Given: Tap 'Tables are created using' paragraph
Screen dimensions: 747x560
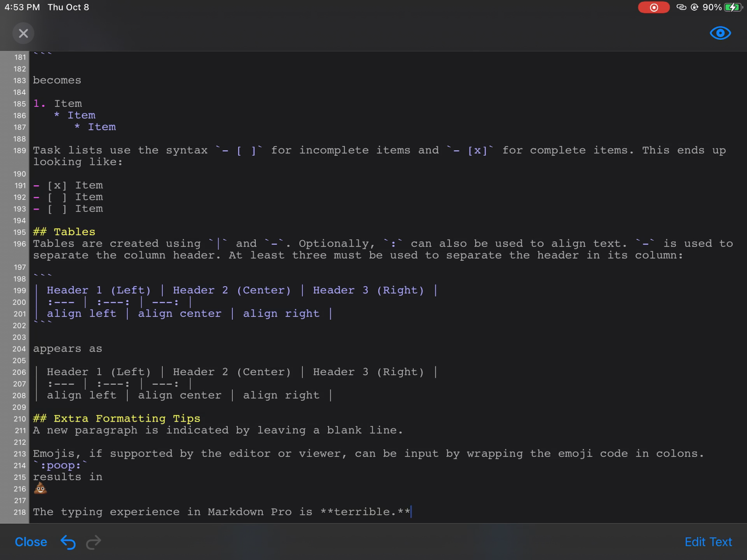Looking at the screenshot, I should [383, 249].
